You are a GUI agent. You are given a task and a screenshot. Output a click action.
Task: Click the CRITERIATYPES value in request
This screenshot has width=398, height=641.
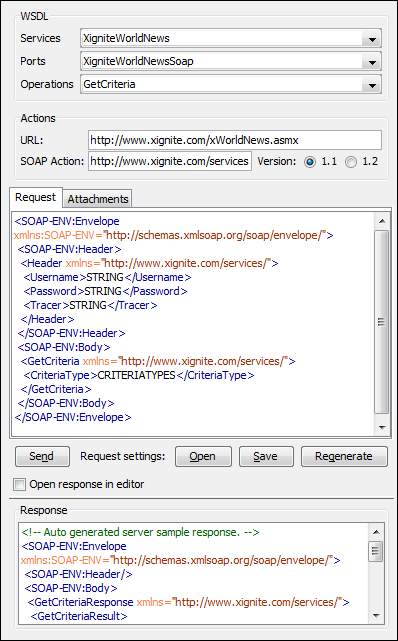(136, 375)
